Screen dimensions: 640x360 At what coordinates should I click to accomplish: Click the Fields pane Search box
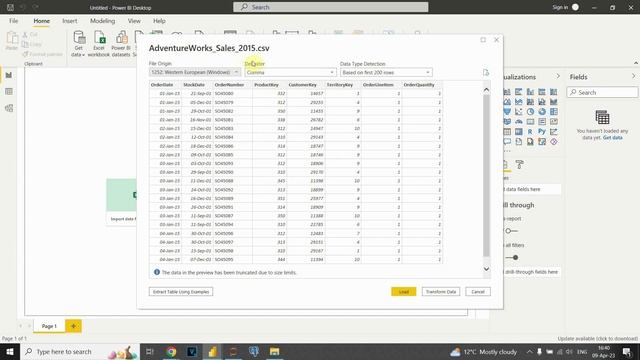pos(602,92)
